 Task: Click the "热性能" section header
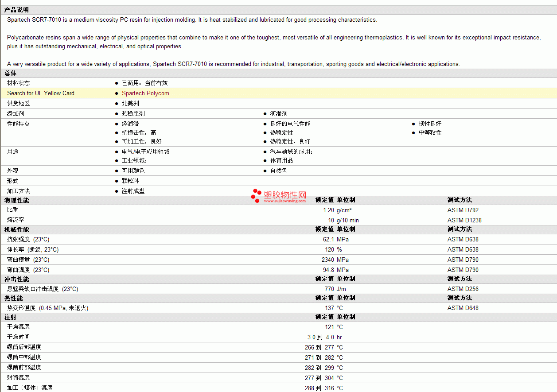click(13, 298)
